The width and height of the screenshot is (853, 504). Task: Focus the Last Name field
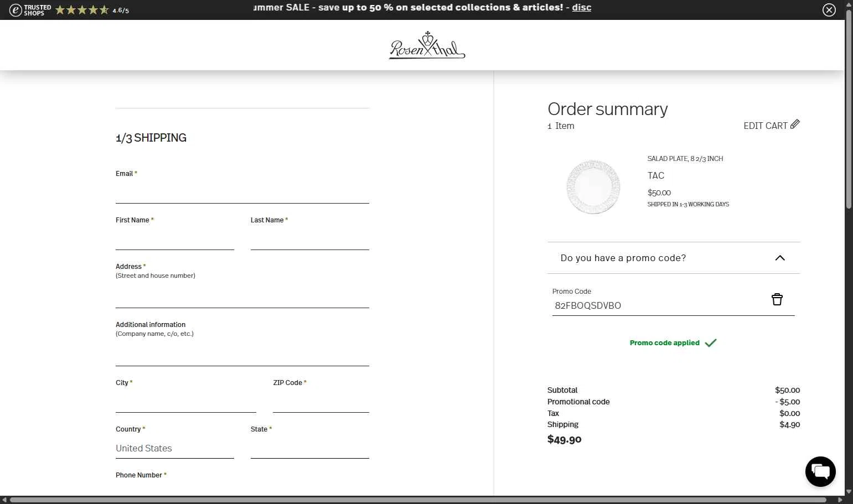click(310, 238)
